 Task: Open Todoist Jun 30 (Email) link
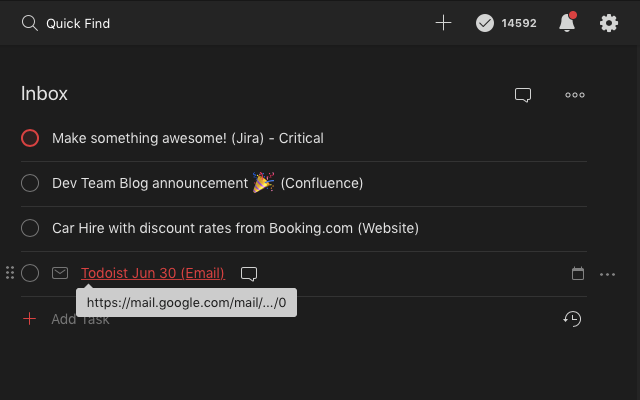coord(152,273)
